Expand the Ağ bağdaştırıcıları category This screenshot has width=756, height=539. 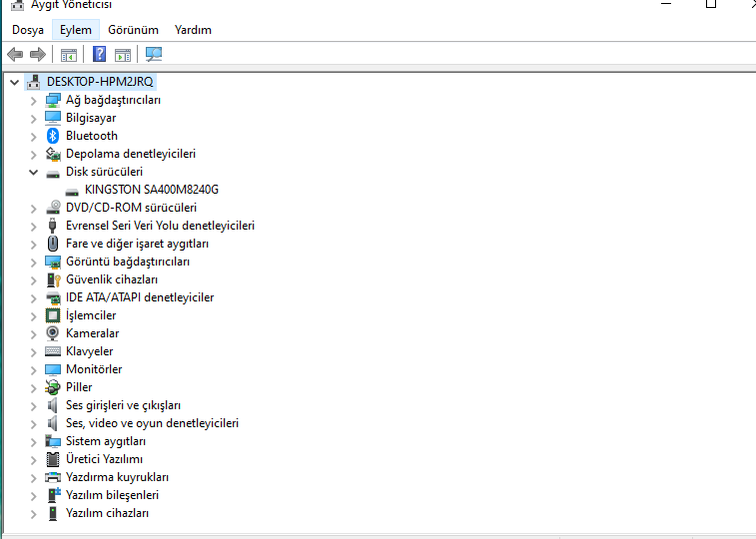(34, 100)
